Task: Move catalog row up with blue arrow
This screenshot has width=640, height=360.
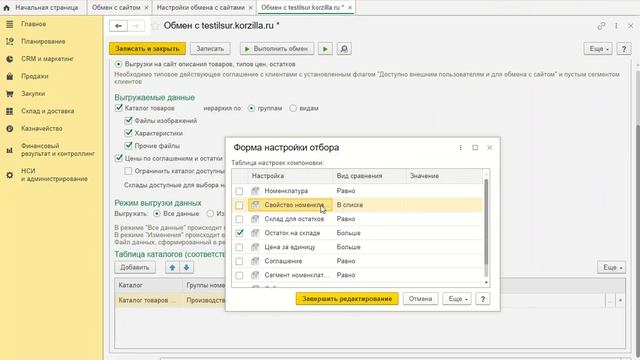Action: 172,268
